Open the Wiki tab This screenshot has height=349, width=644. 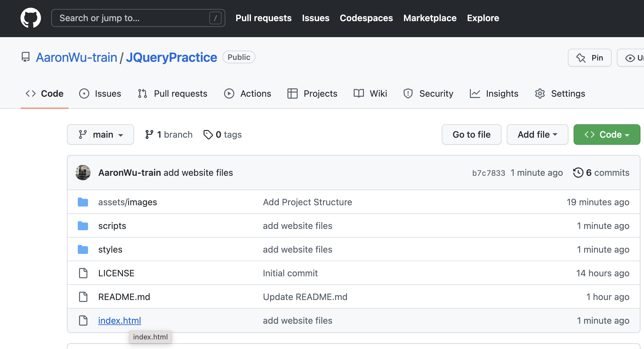click(370, 93)
